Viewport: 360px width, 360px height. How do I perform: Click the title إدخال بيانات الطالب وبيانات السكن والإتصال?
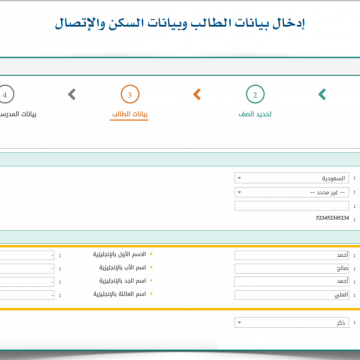coord(180,24)
